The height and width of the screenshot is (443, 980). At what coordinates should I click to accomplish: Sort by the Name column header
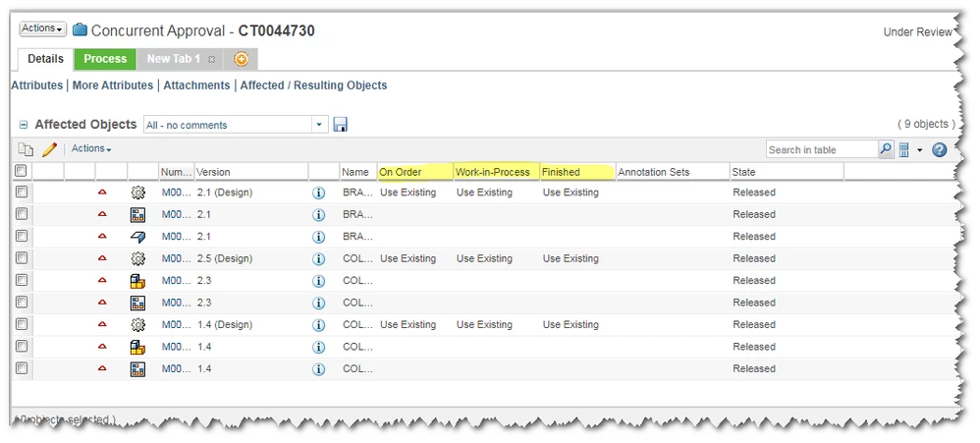point(358,172)
